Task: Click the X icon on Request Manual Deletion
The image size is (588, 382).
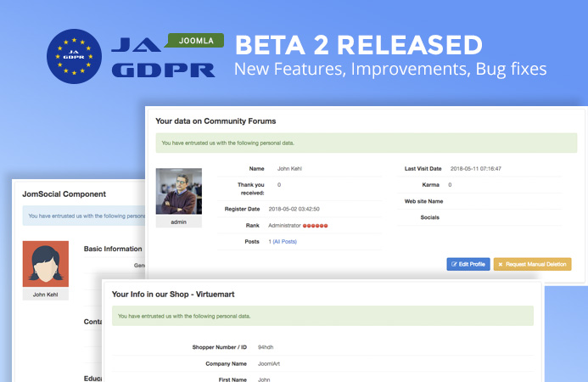Action: coord(501,264)
